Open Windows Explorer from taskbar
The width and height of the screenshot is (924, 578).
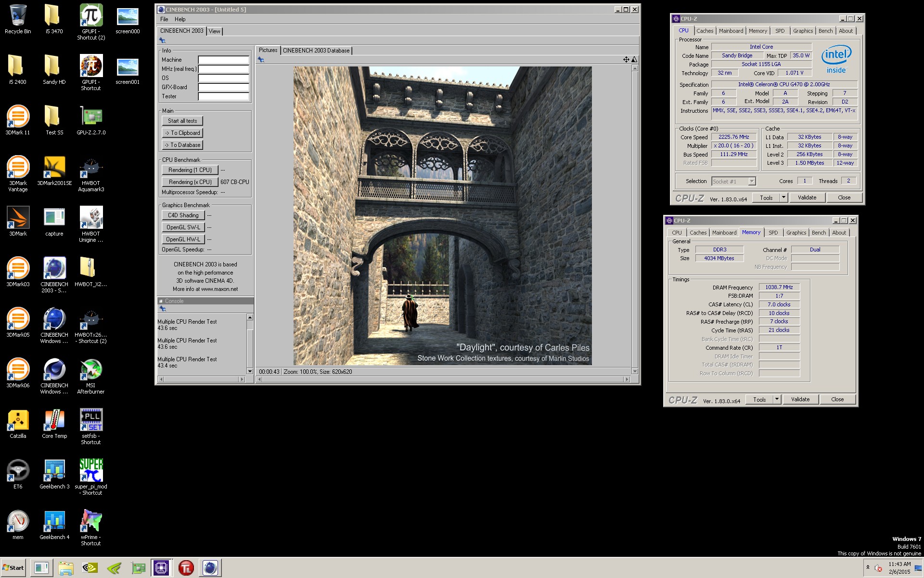[65, 568]
